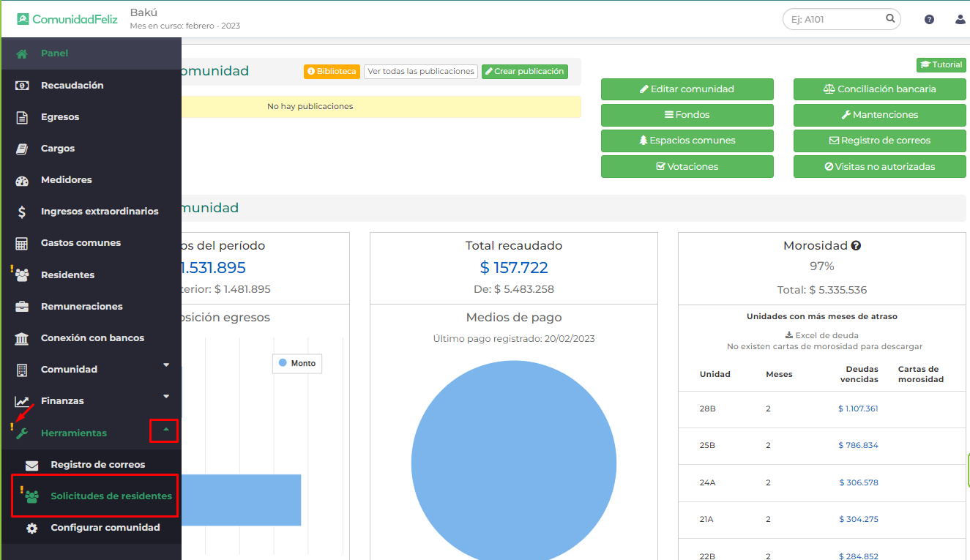The width and height of the screenshot is (970, 560).
Task: Click the Medidores gauge icon
Action: pos(22,180)
